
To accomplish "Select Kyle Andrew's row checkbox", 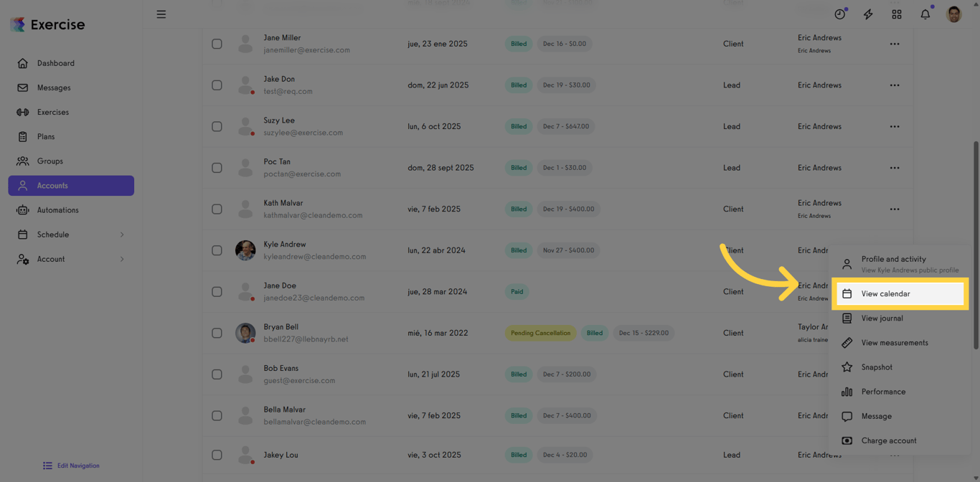I will (x=217, y=250).
